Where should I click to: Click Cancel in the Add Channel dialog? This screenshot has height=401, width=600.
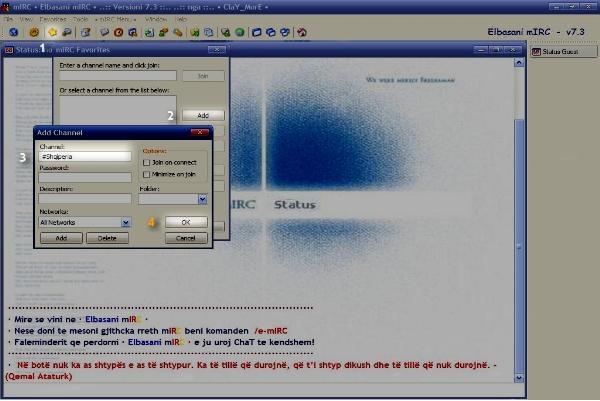(x=186, y=238)
